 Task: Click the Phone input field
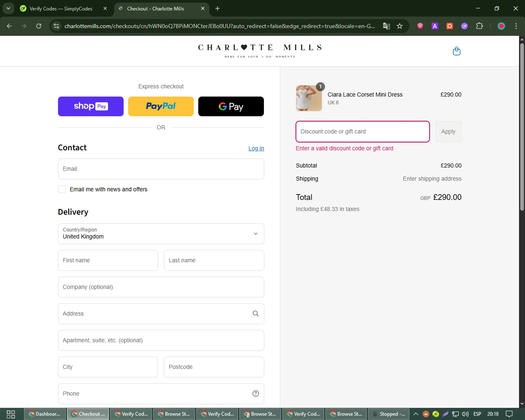pyautogui.click(x=161, y=394)
